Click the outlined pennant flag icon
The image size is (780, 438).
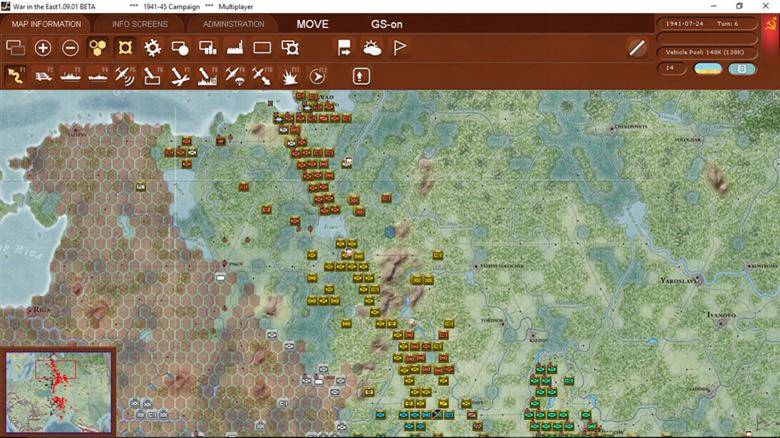point(399,48)
